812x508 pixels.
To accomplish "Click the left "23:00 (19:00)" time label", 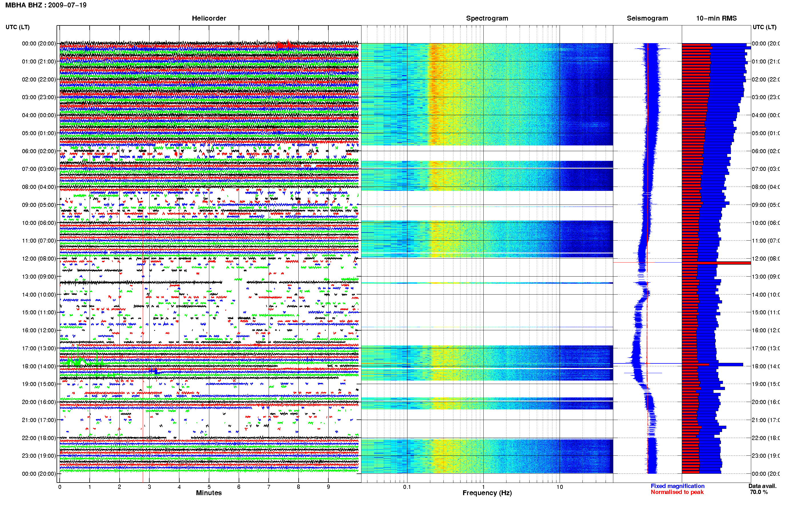I will pos(39,456).
